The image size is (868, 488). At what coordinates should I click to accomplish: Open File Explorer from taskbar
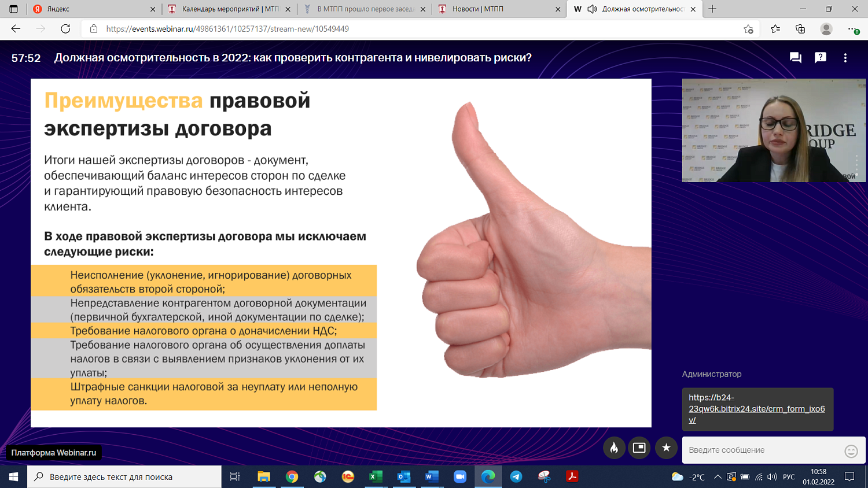[264, 477]
